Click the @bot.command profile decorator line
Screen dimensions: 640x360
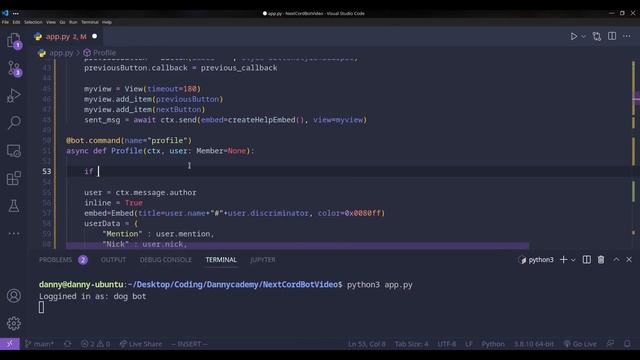[x=129, y=140]
